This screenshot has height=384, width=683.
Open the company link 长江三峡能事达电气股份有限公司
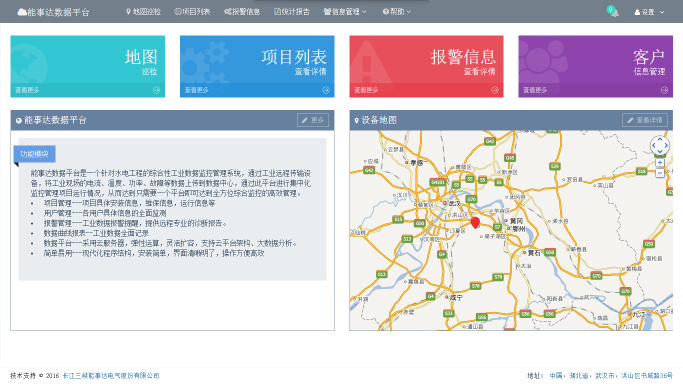[111, 376]
